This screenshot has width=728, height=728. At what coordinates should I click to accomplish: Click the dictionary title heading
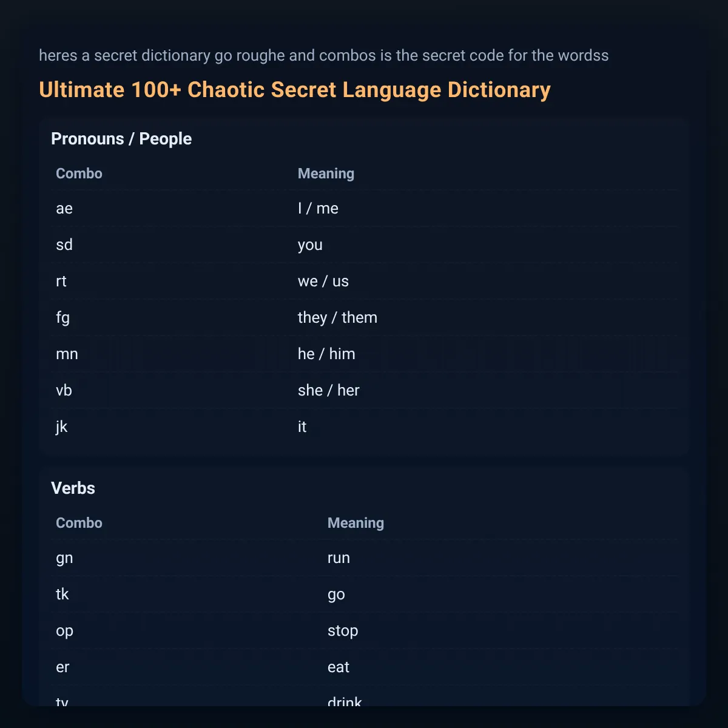tap(295, 90)
